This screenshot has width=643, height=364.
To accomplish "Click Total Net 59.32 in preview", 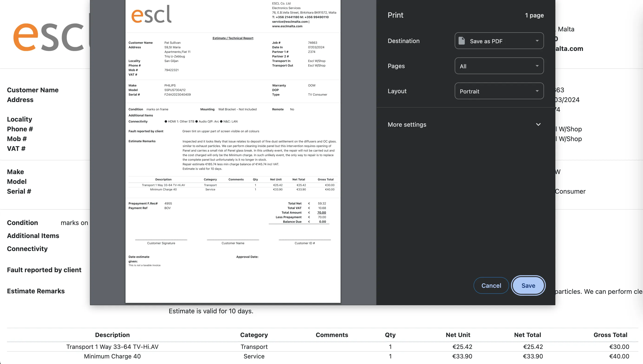I will click(322, 203).
